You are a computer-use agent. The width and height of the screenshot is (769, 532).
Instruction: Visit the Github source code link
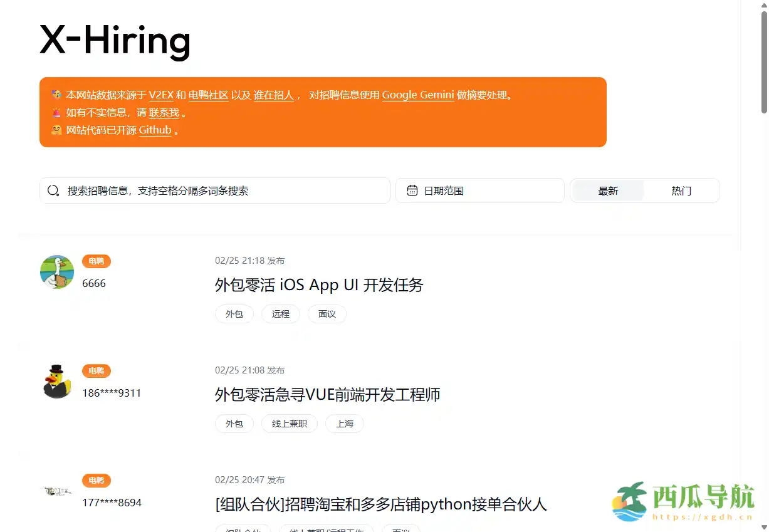[155, 130]
